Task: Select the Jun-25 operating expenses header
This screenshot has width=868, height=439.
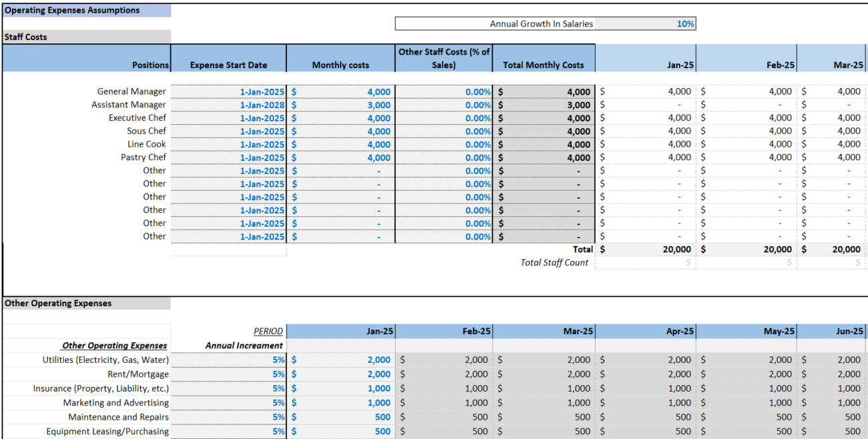Action: 833,331
